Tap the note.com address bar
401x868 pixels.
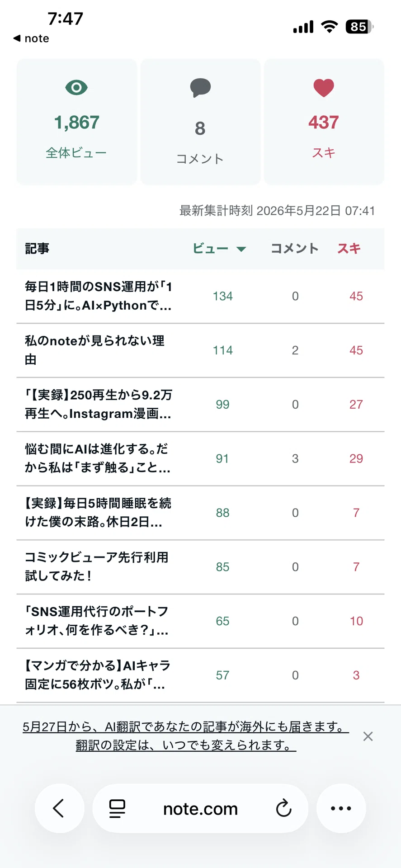pyautogui.click(x=200, y=808)
